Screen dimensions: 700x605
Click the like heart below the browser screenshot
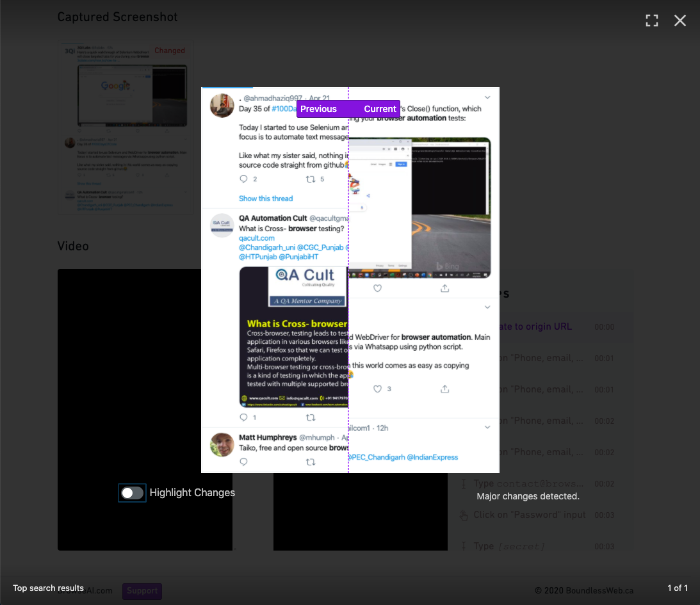click(377, 288)
